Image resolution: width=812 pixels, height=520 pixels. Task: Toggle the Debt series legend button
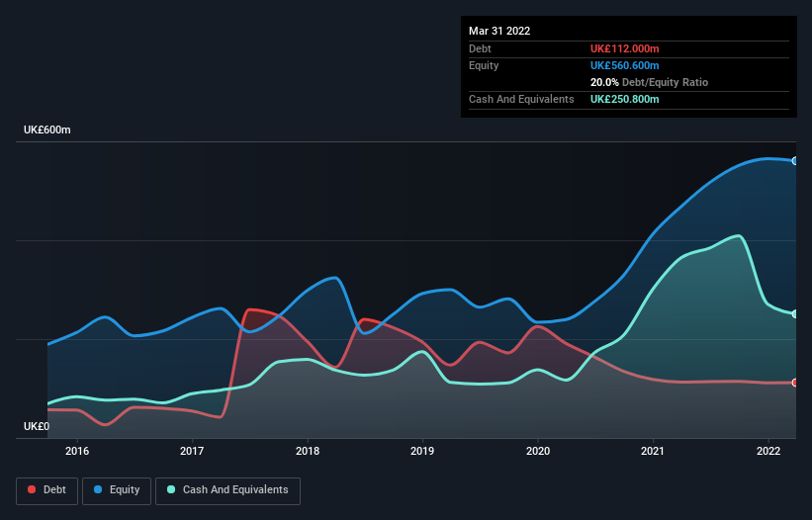pyautogui.click(x=47, y=490)
